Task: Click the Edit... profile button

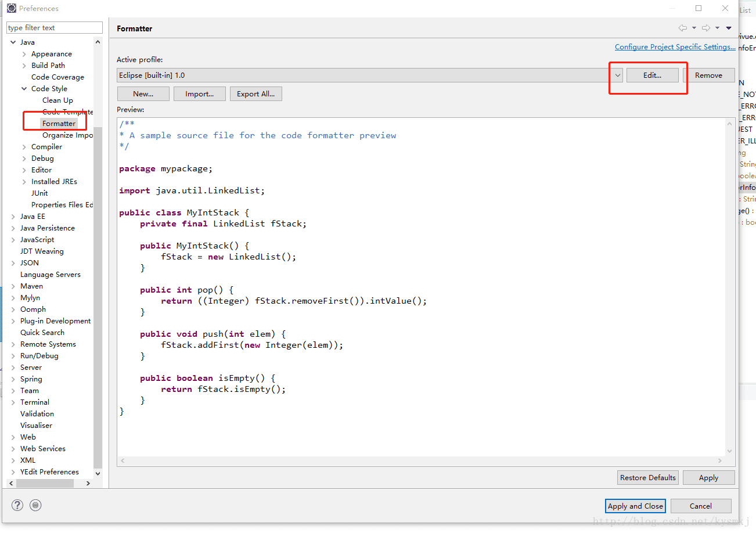Action: click(x=652, y=75)
